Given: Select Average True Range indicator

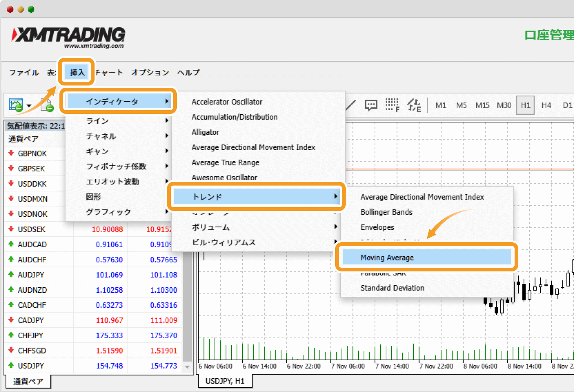Looking at the screenshot, I should [x=225, y=162].
